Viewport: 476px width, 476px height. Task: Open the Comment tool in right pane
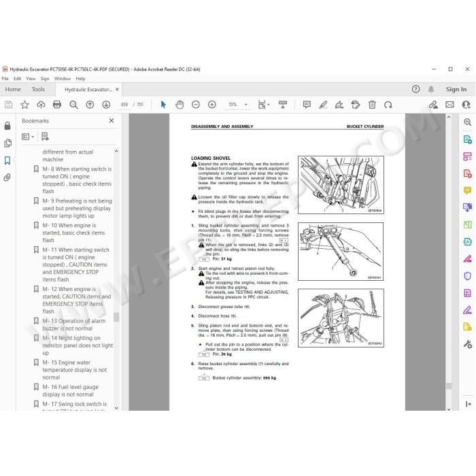pos(468,190)
